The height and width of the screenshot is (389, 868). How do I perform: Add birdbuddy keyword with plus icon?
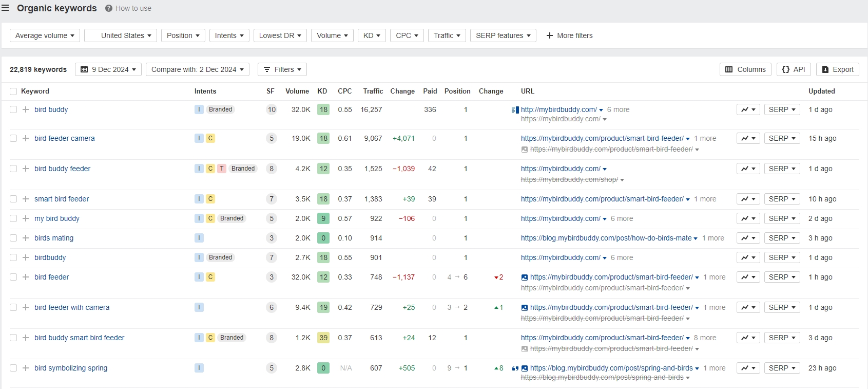26,257
